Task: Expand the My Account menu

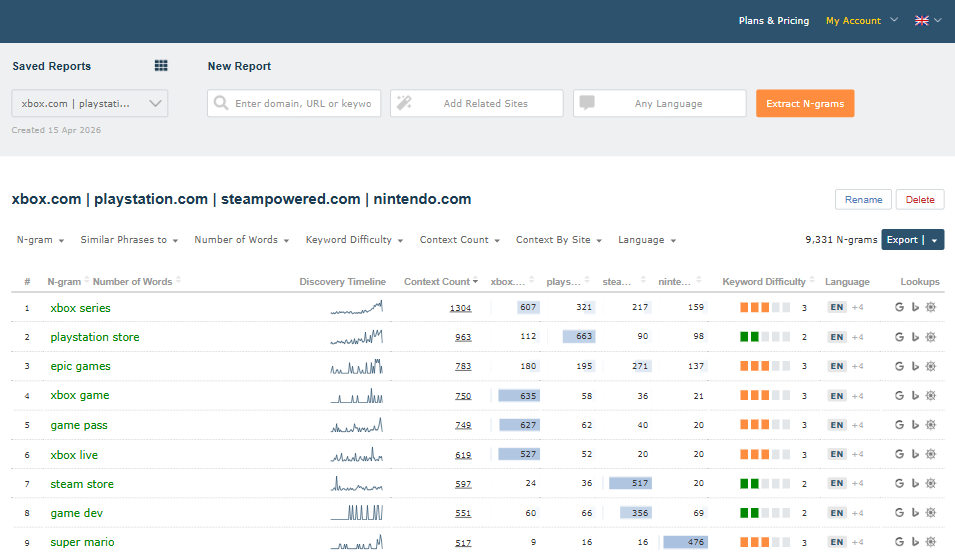Action: point(861,21)
